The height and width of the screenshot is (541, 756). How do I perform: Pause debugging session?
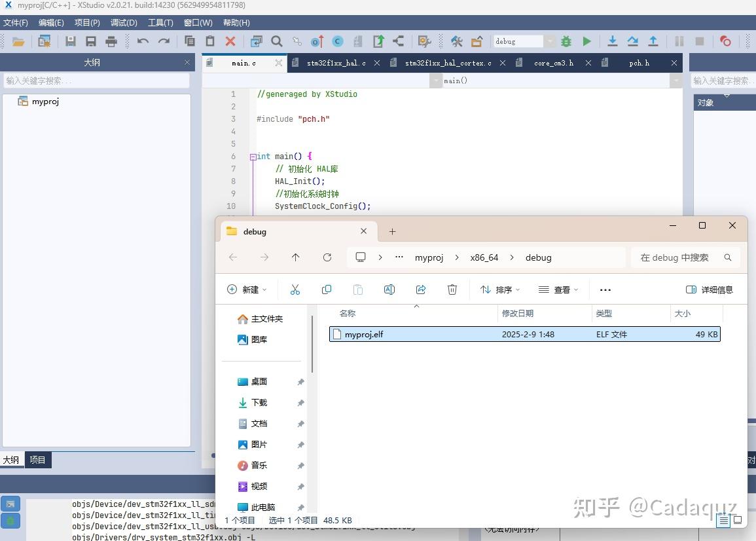pos(679,41)
